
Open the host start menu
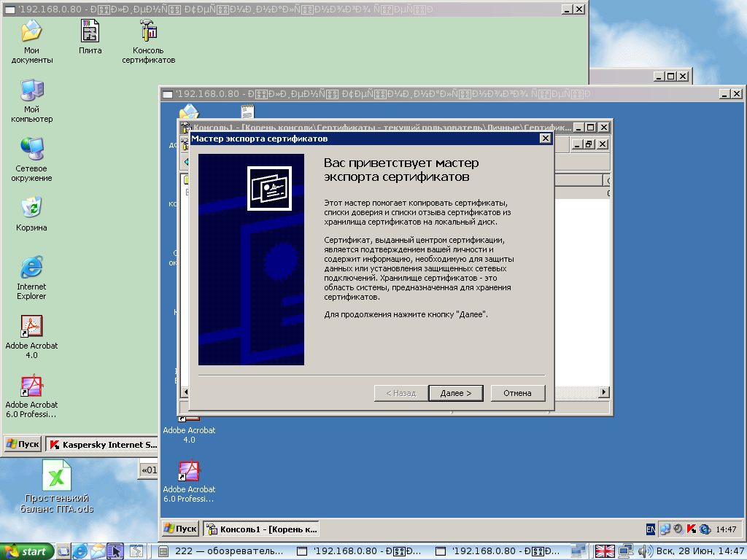pos(27,552)
